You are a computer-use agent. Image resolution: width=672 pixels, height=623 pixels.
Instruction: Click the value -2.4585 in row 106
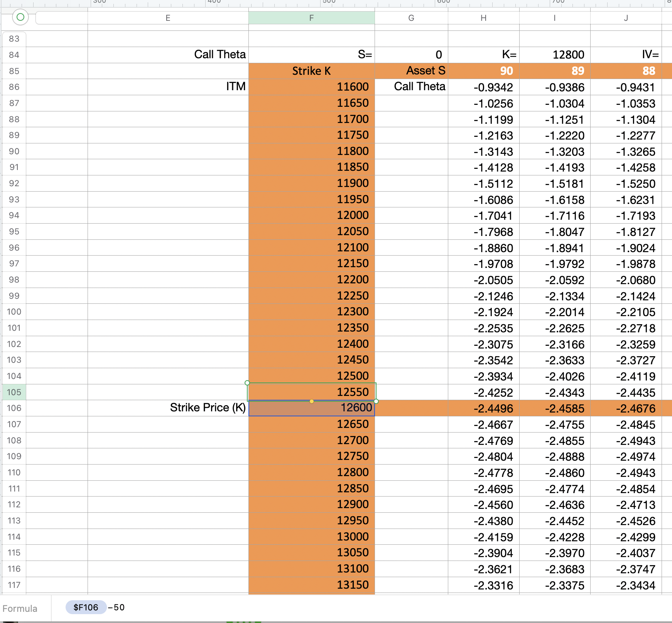click(x=555, y=408)
